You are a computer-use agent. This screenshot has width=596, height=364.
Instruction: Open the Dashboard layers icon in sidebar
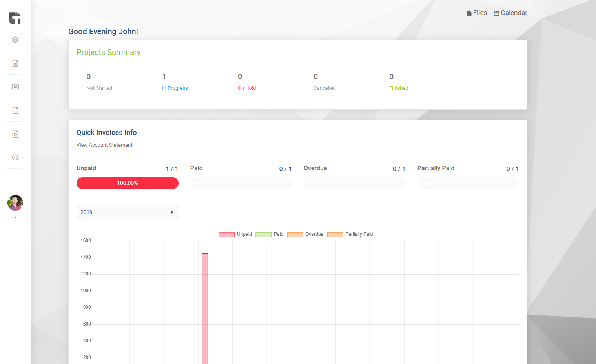[x=15, y=40]
